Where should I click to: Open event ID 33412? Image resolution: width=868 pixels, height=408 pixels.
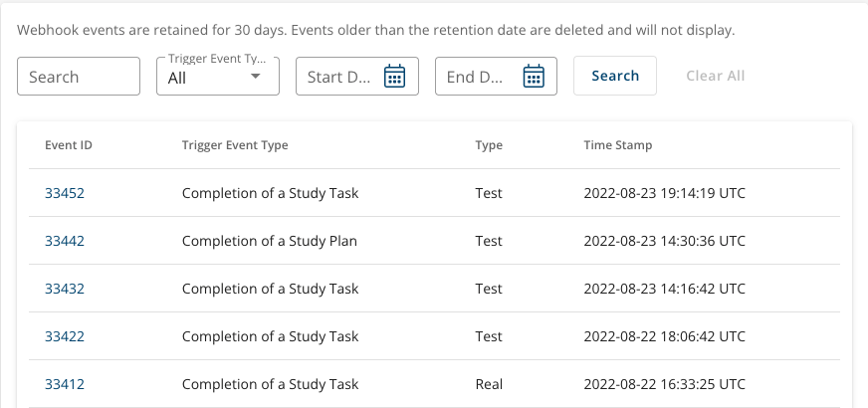click(65, 384)
